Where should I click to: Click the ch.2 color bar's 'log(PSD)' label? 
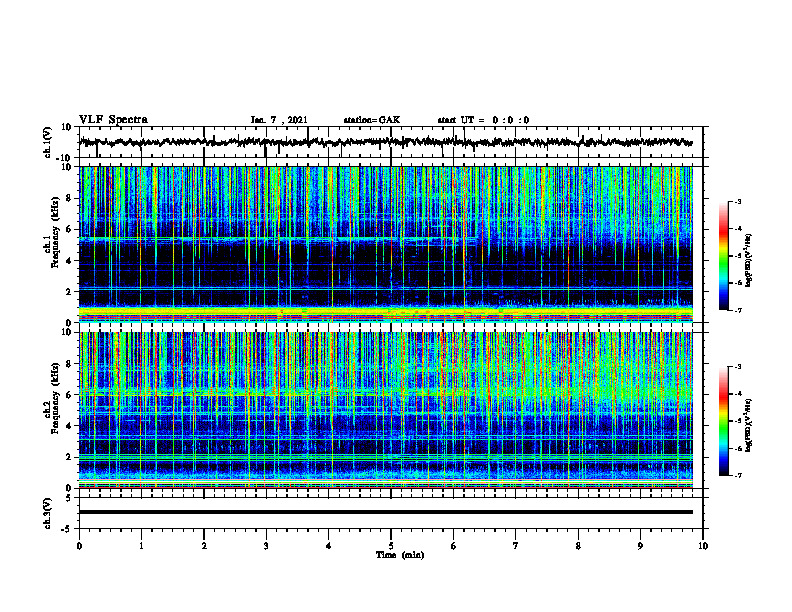[749, 425]
